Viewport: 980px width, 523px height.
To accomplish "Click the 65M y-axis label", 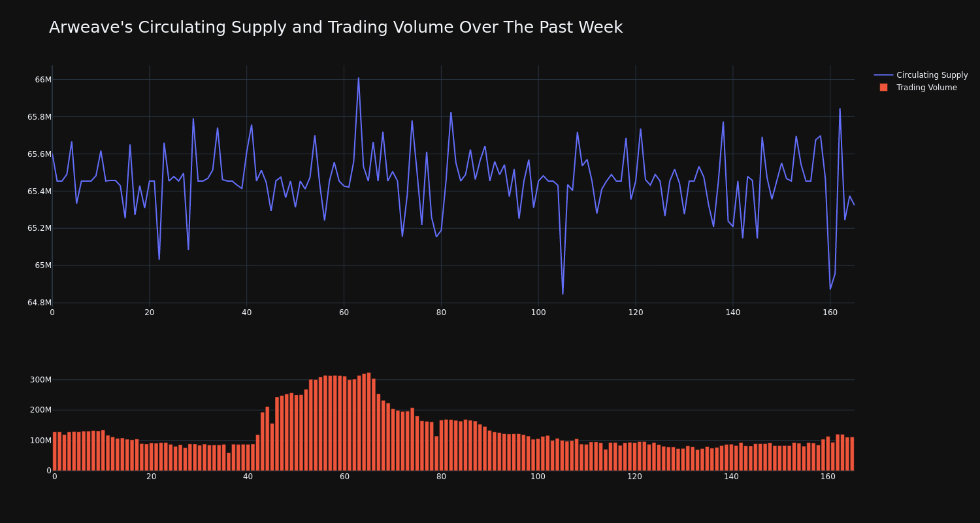I will coord(43,265).
